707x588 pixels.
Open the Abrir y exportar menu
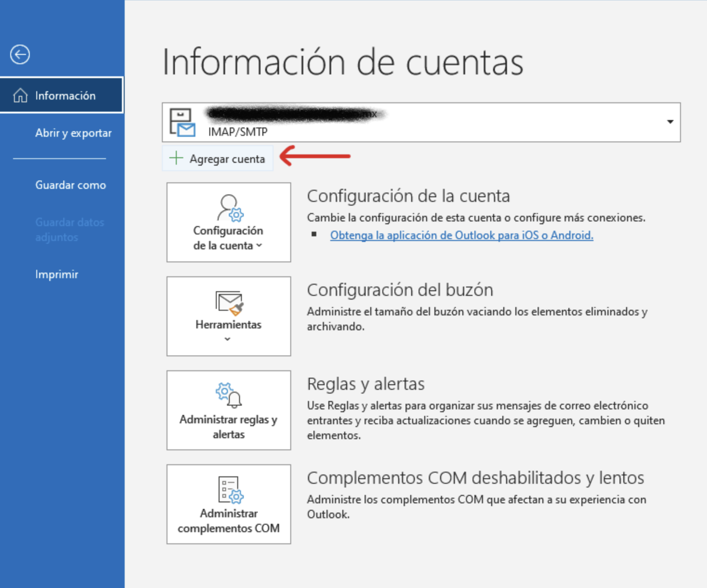click(x=73, y=133)
